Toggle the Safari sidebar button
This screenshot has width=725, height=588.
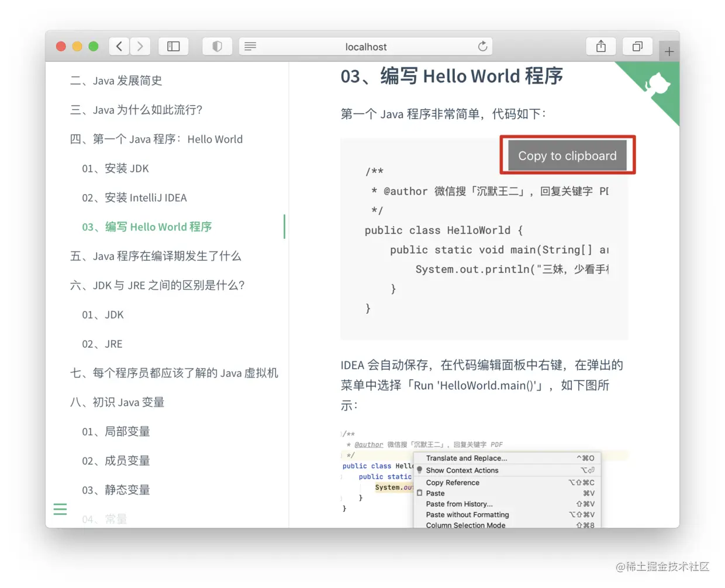(174, 46)
